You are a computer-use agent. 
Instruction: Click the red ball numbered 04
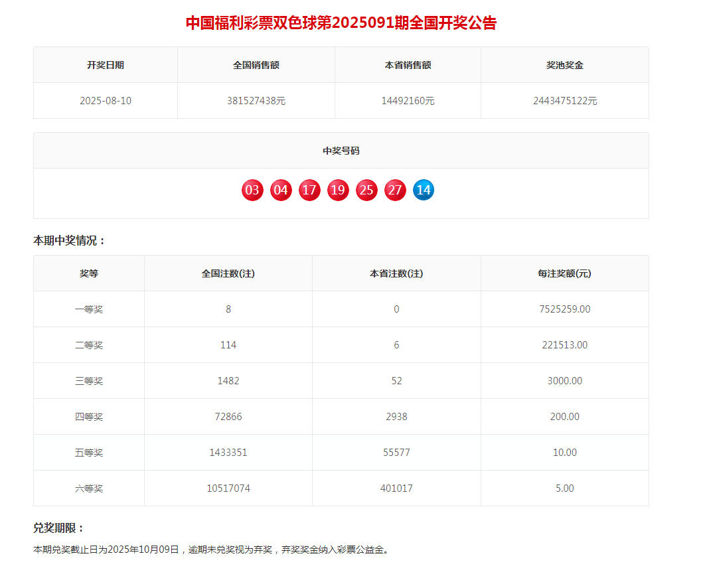[281, 190]
